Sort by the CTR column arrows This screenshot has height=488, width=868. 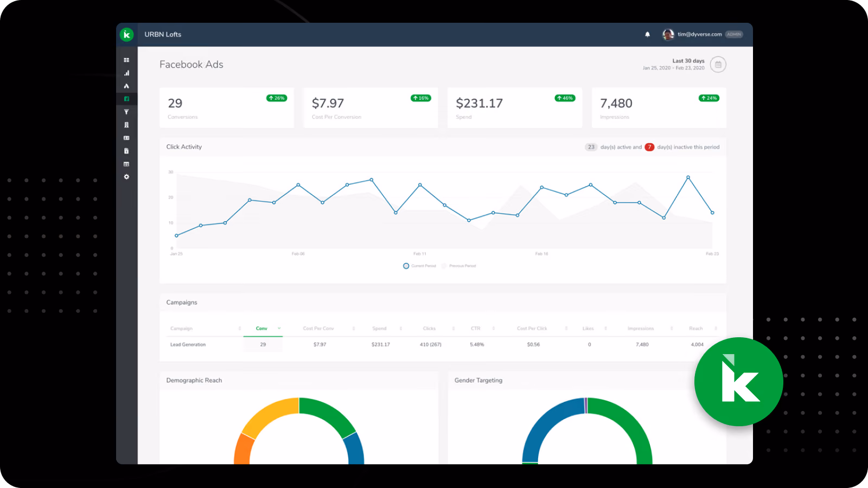pyautogui.click(x=493, y=329)
